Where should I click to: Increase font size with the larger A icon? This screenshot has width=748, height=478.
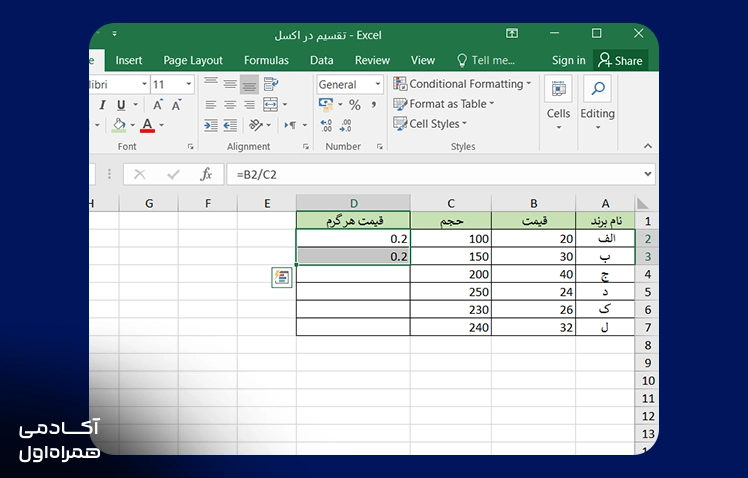click(x=157, y=105)
